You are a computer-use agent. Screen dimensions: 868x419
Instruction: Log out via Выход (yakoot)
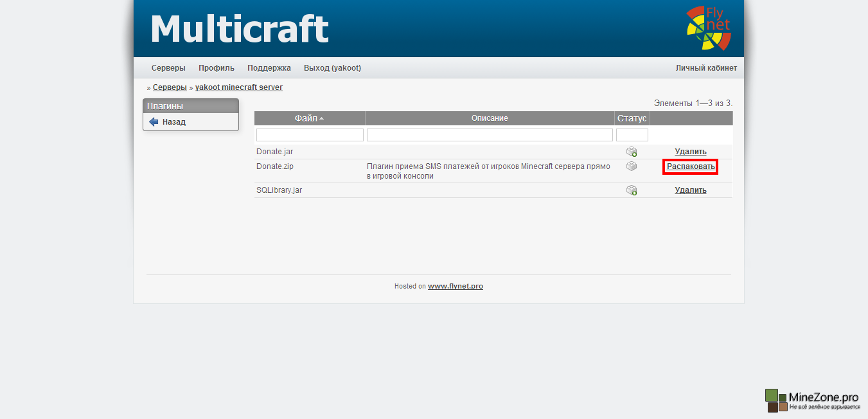332,68
